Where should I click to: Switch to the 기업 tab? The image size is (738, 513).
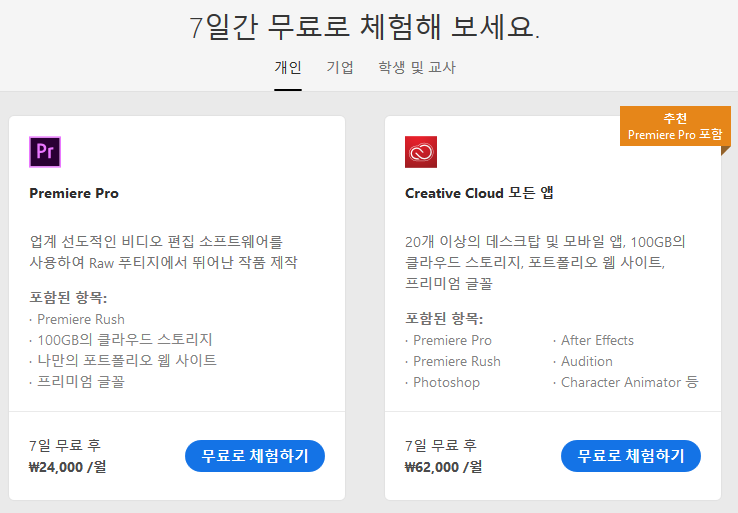[x=340, y=67]
